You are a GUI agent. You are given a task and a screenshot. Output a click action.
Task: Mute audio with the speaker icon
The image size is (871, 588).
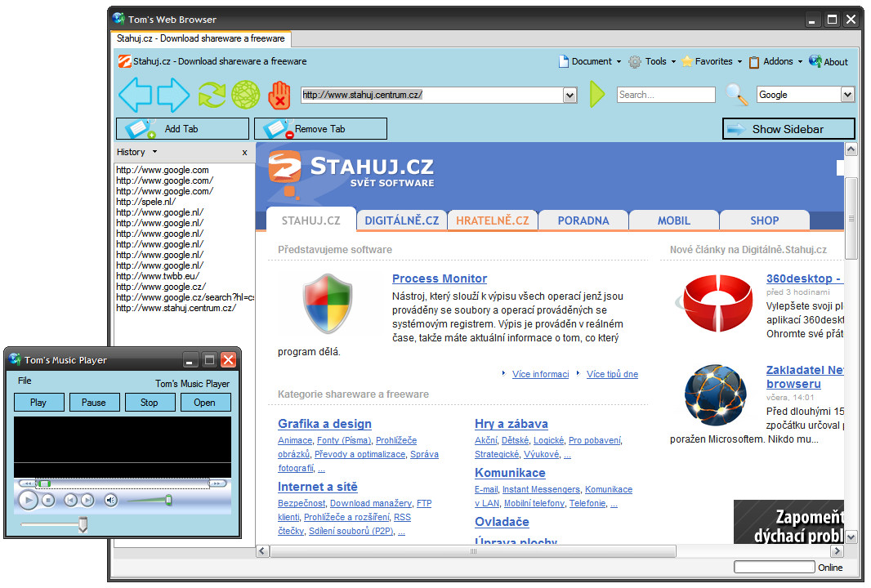[x=111, y=501]
